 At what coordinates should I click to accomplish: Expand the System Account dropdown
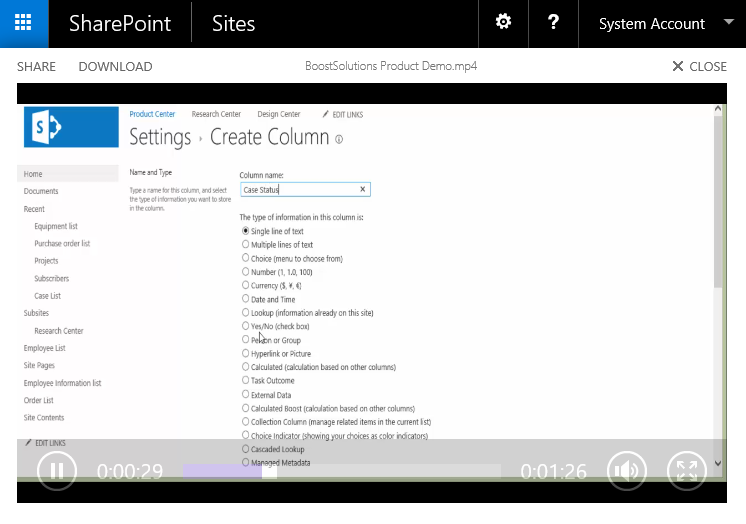728,22
